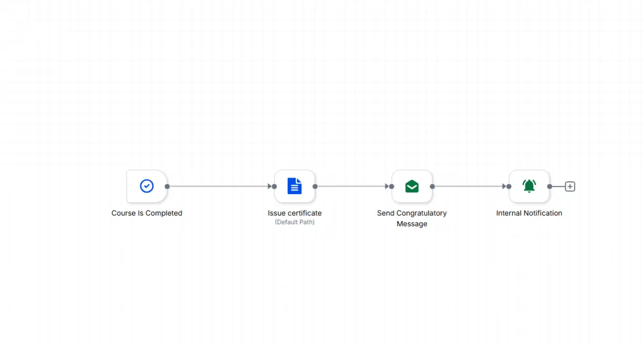Select input connector of Issue certificate
The height and width of the screenshot is (346, 644).
coord(274,187)
